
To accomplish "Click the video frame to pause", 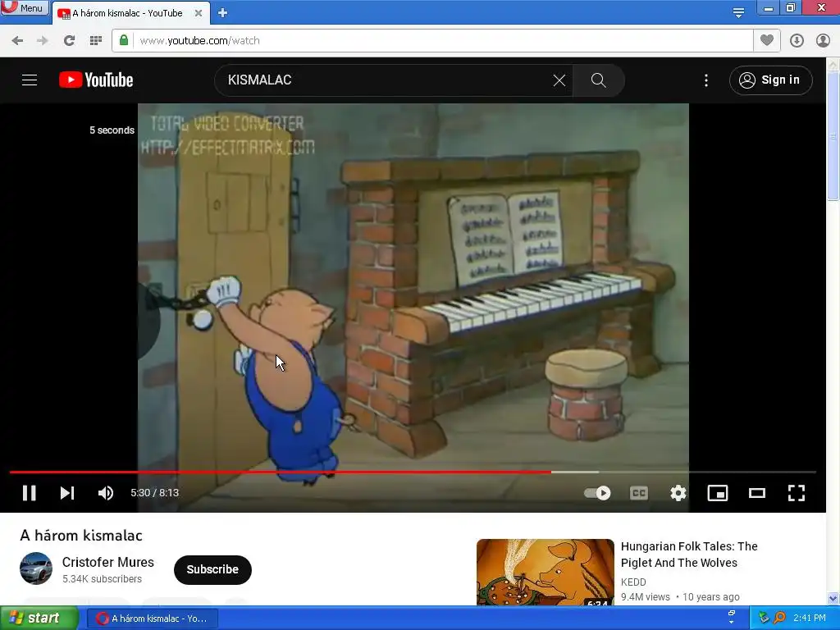I will pyautogui.click(x=413, y=286).
